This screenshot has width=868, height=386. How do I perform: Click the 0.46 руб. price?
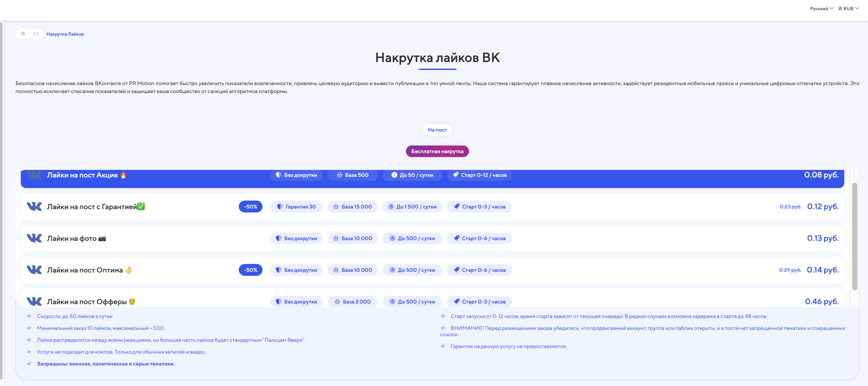coord(822,302)
